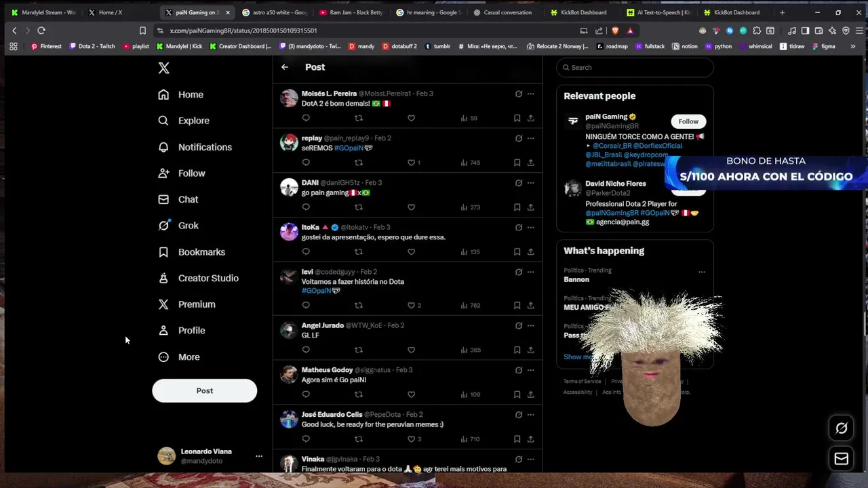Repost replay's seREMOS post
This screenshot has width=868, height=488.
pos(359,163)
